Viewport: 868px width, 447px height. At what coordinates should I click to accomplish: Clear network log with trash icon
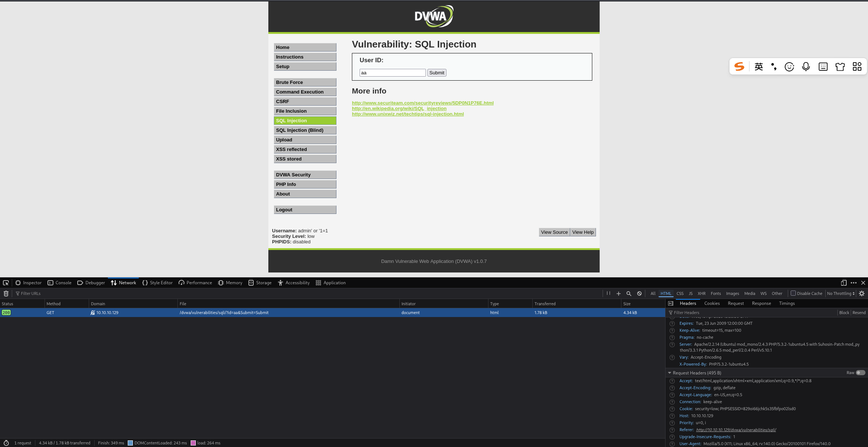point(6,293)
